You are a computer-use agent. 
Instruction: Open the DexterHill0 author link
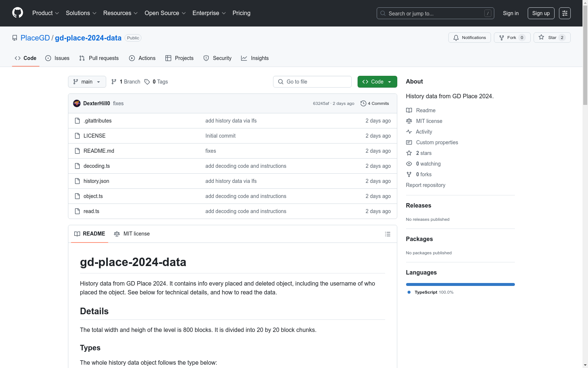[x=97, y=103]
